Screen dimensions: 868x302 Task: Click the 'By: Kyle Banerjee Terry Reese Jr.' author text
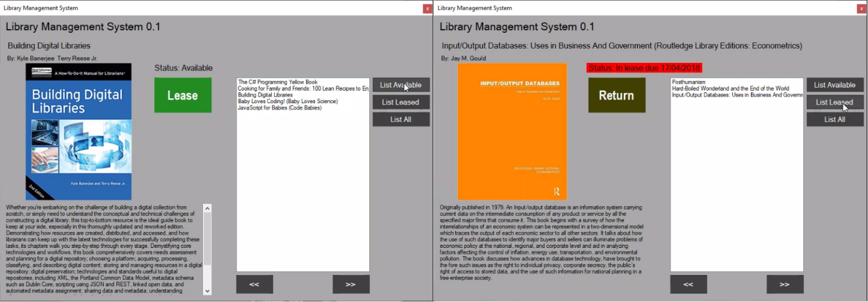(52, 59)
